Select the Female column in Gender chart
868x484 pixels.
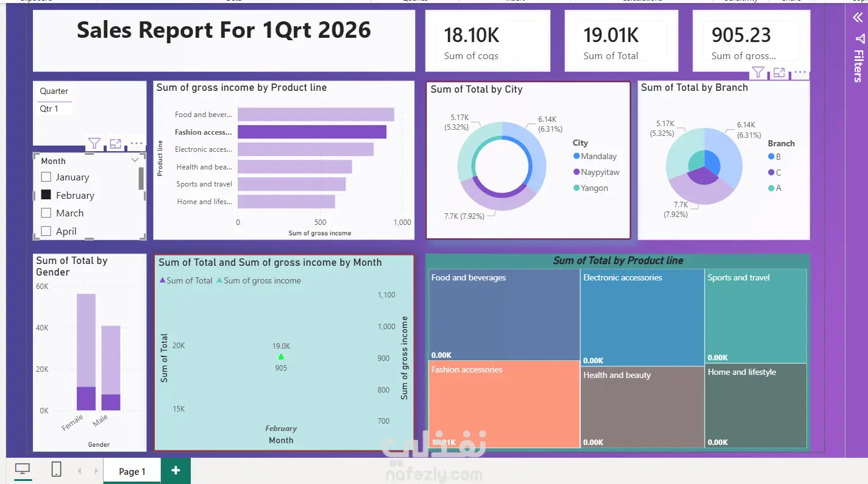tap(86, 352)
